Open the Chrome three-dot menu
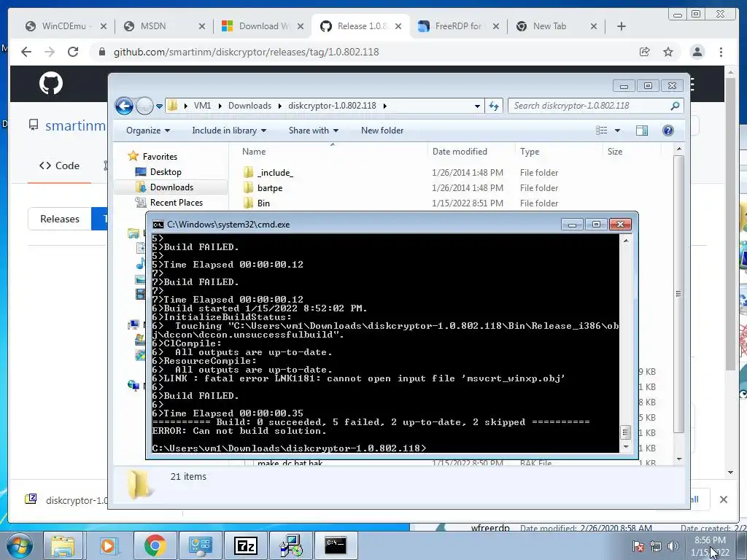747x560 pixels. pyautogui.click(x=721, y=52)
